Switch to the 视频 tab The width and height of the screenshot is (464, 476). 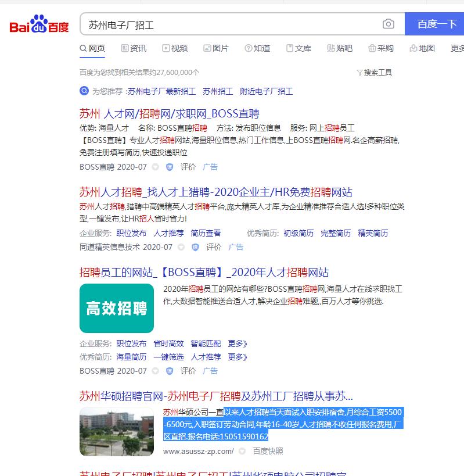click(175, 48)
